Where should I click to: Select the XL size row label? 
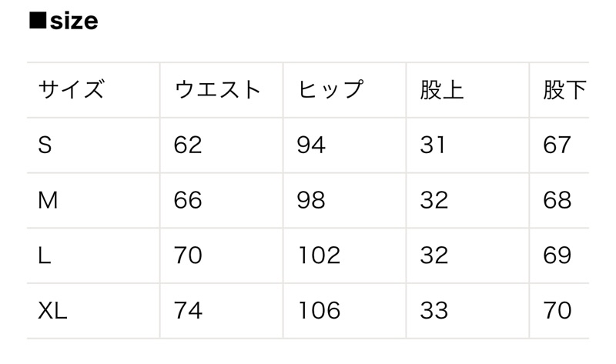[x=52, y=311]
